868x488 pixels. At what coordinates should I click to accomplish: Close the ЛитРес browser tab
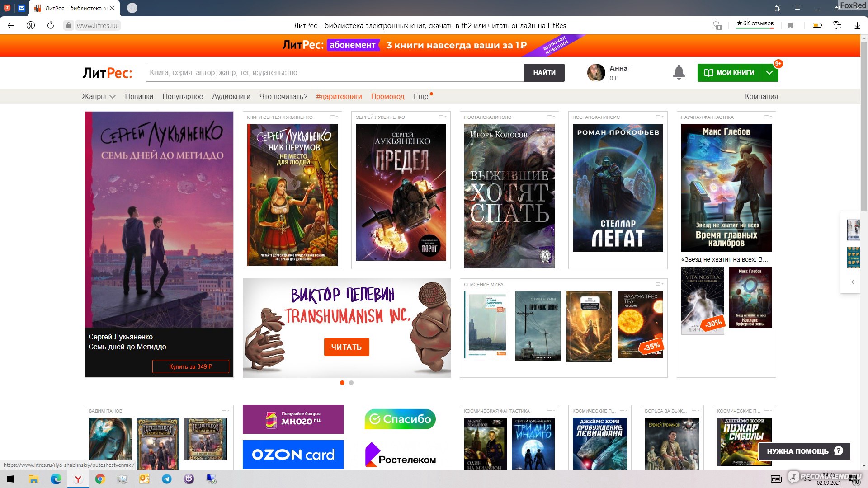[x=112, y=8]
